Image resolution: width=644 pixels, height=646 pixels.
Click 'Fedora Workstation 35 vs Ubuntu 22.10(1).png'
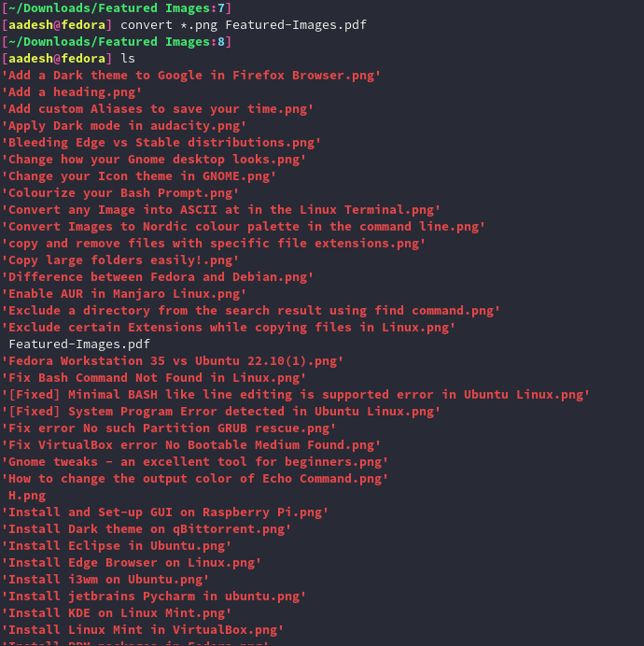[173, 361]
